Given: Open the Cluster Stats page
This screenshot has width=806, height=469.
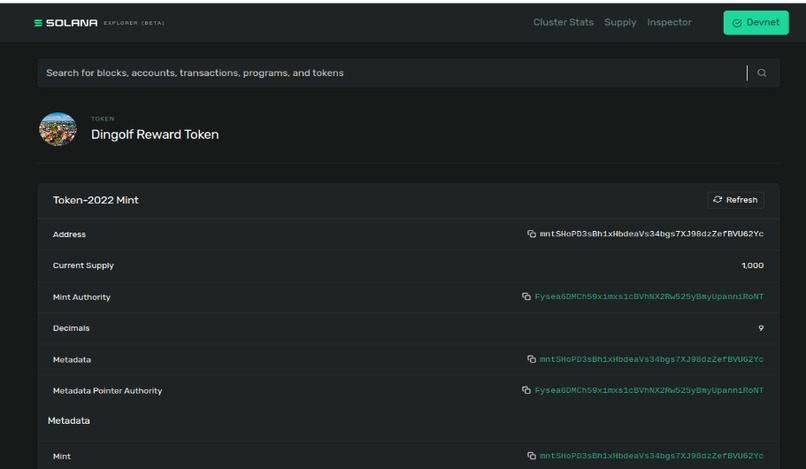Looking at the screenshot, I should [x=563, y=22].
